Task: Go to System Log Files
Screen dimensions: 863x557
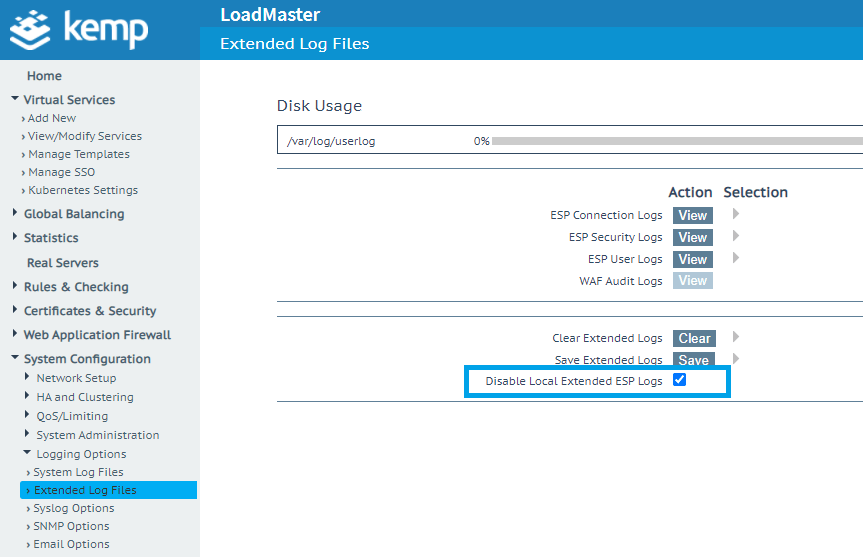Action: click(x=78, y=472)
